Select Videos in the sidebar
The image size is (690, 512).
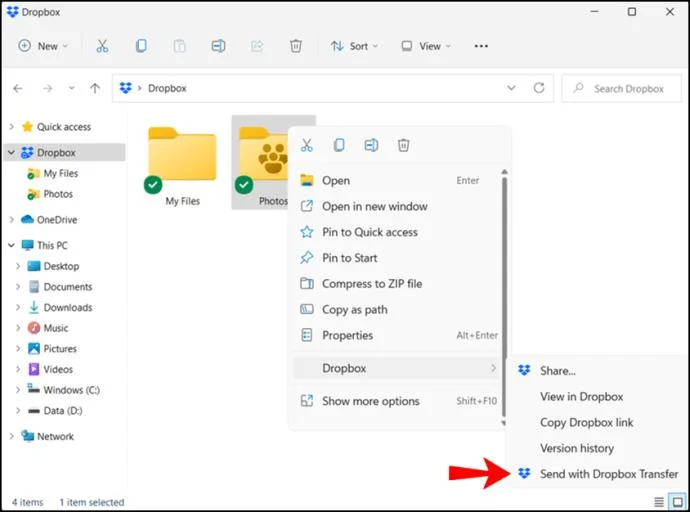click(50, 369)
